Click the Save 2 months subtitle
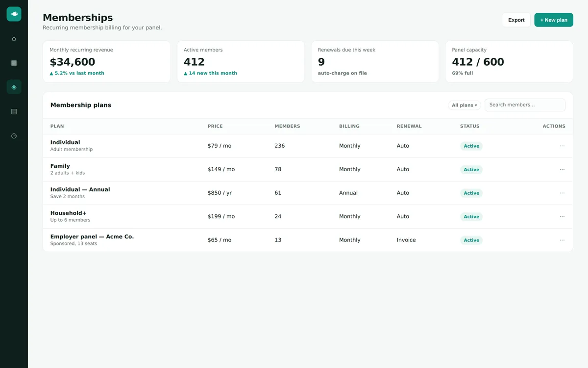Screen dimensions: 588x368 (68, 196)
